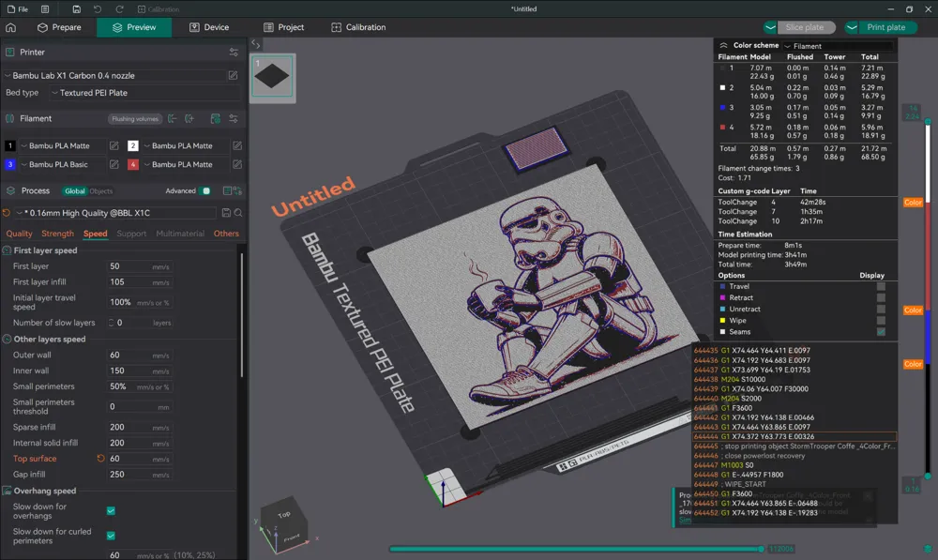This screenshot has height=560, width=938.
Task: Open Bed type Textured PEI Plate dropdown
Action: point(144,93)
